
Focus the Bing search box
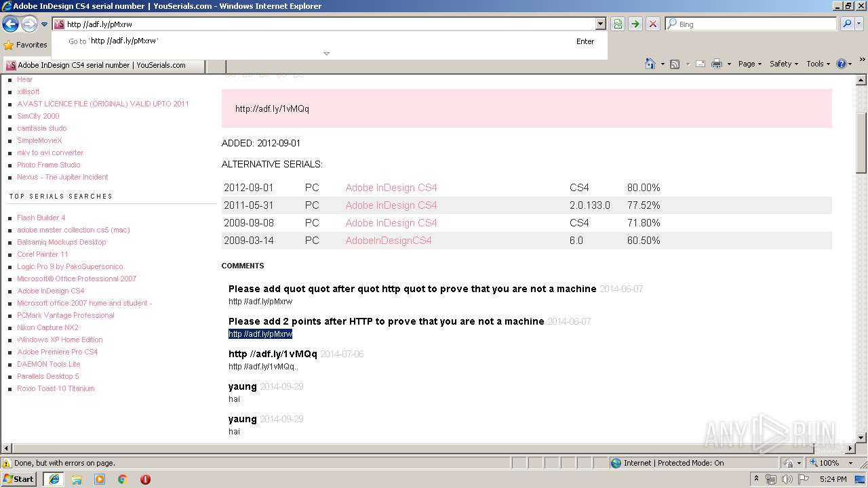(751, 24)
